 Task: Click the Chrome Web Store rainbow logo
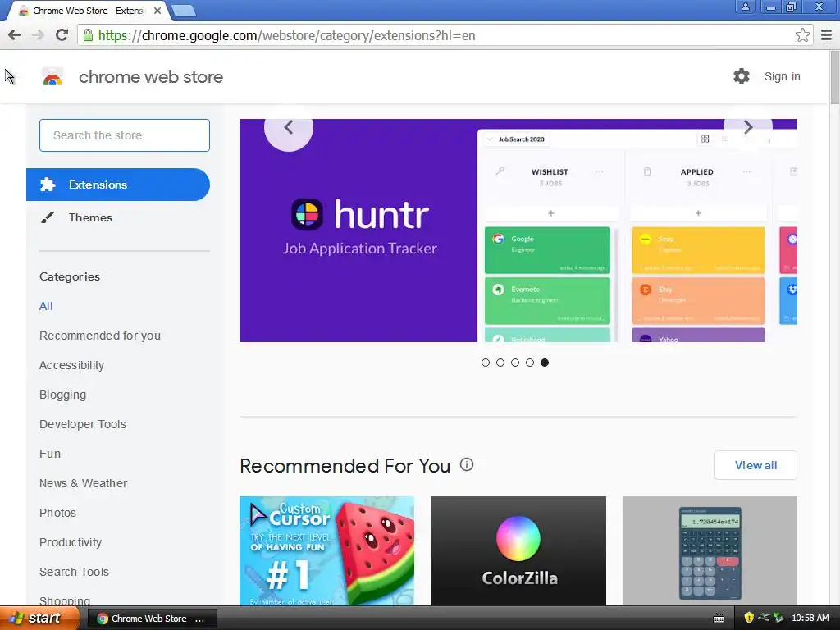pos(52,77)
